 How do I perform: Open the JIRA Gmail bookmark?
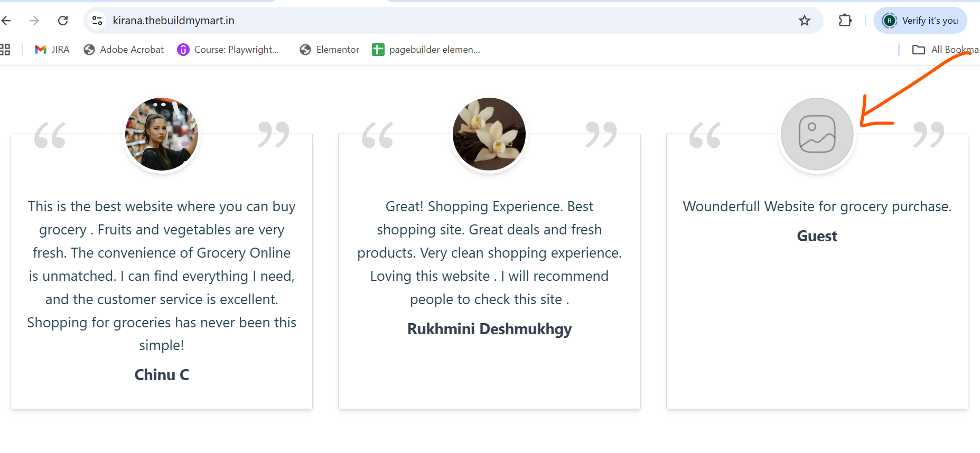pos(52,50)
